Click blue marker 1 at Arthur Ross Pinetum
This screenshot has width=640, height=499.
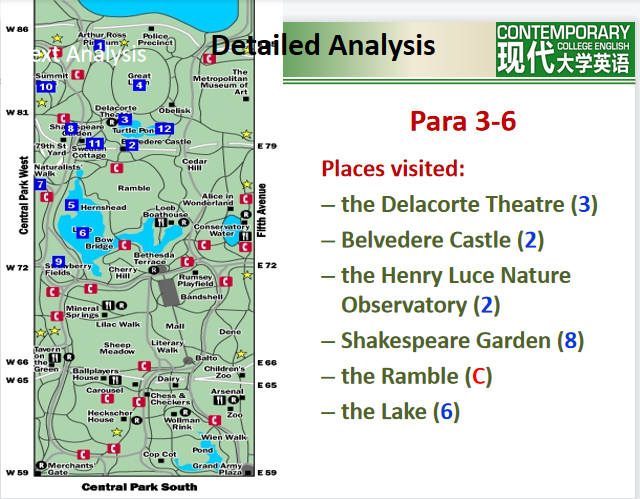click(x=99, y=44)
